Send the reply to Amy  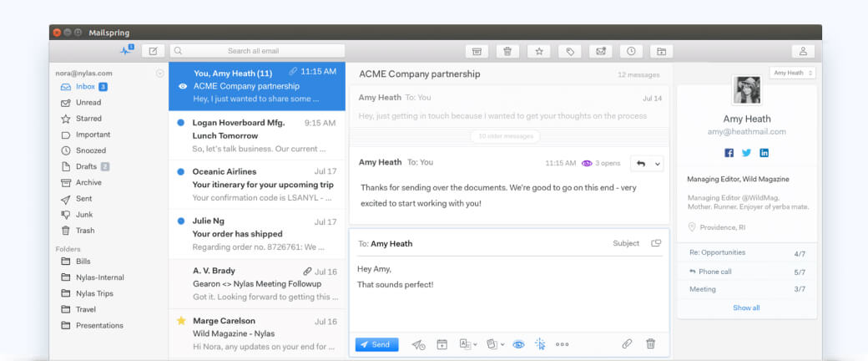(376, 344)
